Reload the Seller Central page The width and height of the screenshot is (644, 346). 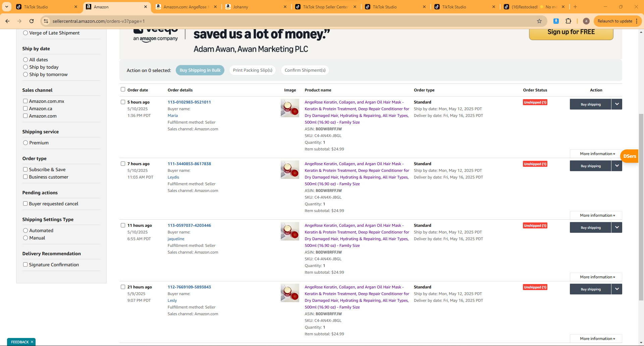[32, 21]
